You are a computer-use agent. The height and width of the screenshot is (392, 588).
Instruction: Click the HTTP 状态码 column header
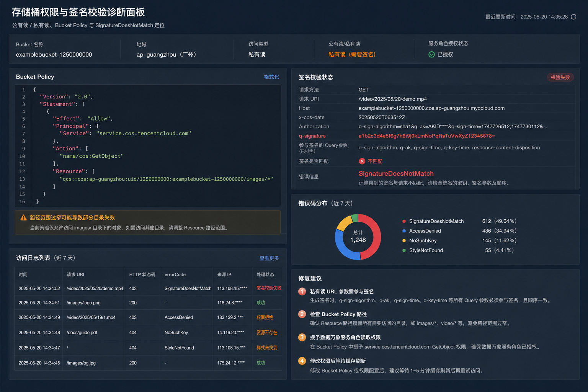point(142,274)
